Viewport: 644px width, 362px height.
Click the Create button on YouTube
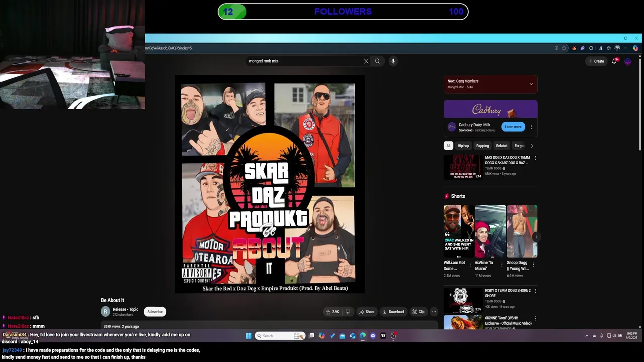pos(596,61)
